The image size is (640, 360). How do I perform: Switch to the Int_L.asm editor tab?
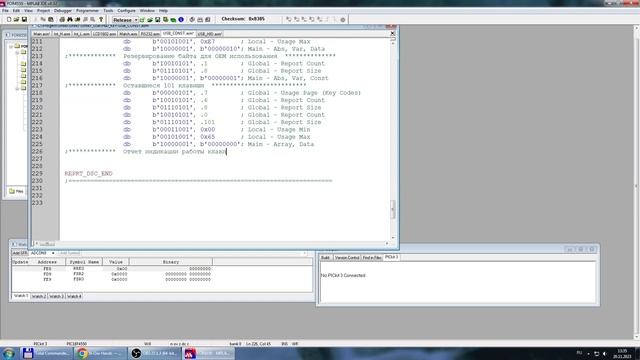point(82,34)
